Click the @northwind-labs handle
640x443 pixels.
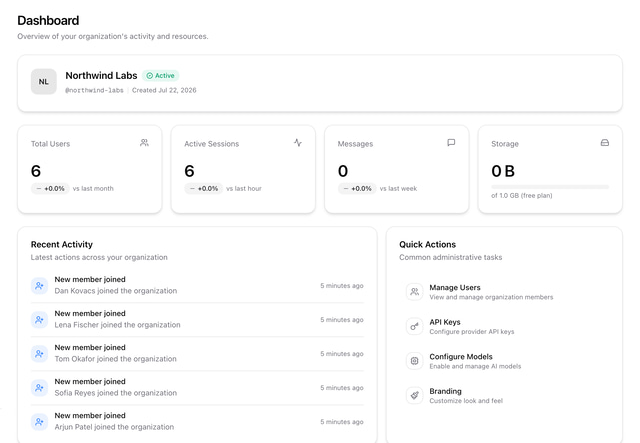tap(94, 90)
